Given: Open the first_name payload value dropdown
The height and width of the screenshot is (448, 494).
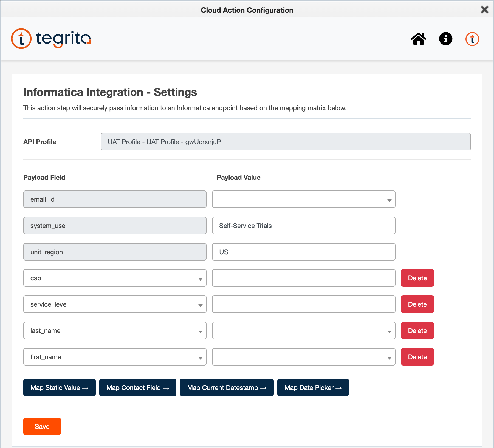Looking at the screenshot, I should click(x=304, y=357).
